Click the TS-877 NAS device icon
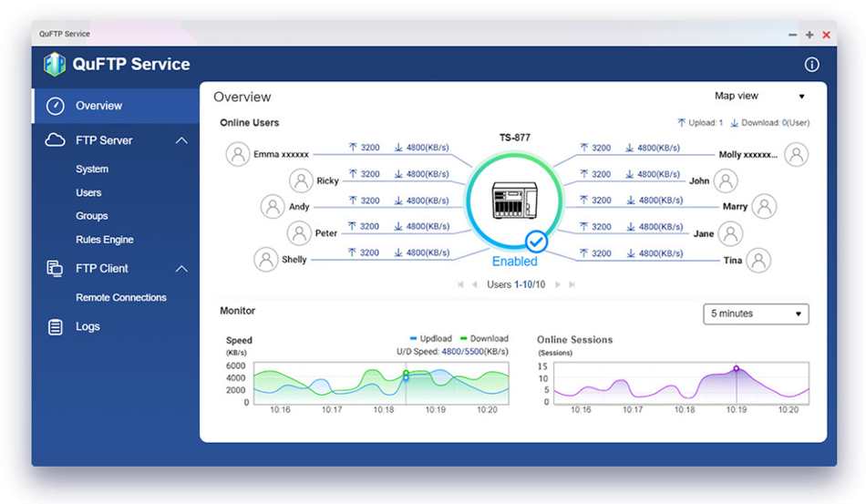Image resolution: width=866 pixels, height=504 pixels. 514,201
